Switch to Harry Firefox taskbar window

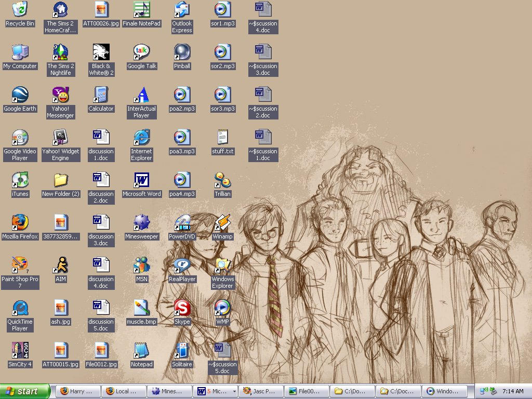point(78,391)
